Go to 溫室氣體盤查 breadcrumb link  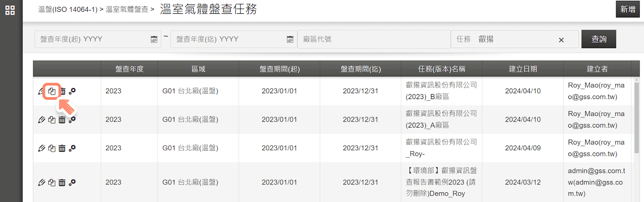(x=127, y=9)
